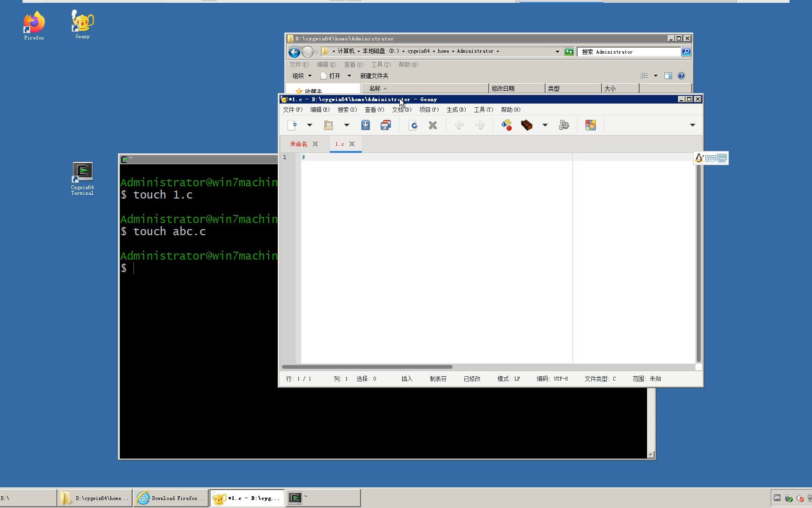Image resolution: width=812 pixels, height=508 pixels.
Task: Sort by 修改日期 column in Explorer
Action: (x=517, y=88)
